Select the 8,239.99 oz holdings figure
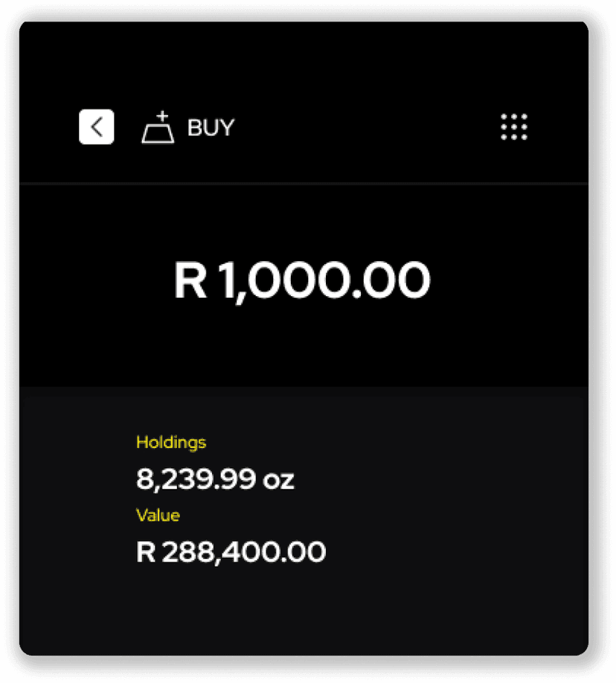616x683 pixels. pyautogui.click(x=215, y=479)
